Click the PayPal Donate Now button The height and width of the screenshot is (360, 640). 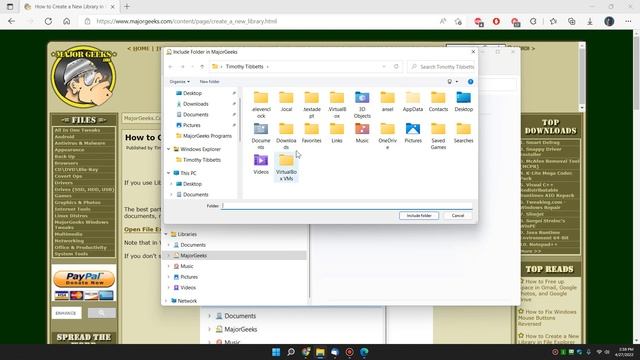(84, 279)
